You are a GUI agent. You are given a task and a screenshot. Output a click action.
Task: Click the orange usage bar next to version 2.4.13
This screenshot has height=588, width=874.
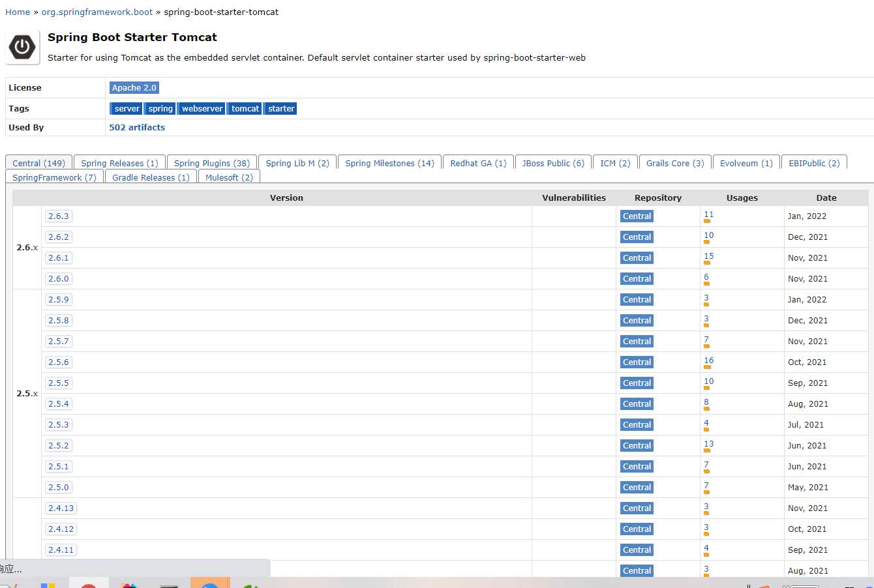(x=706, y=514)
